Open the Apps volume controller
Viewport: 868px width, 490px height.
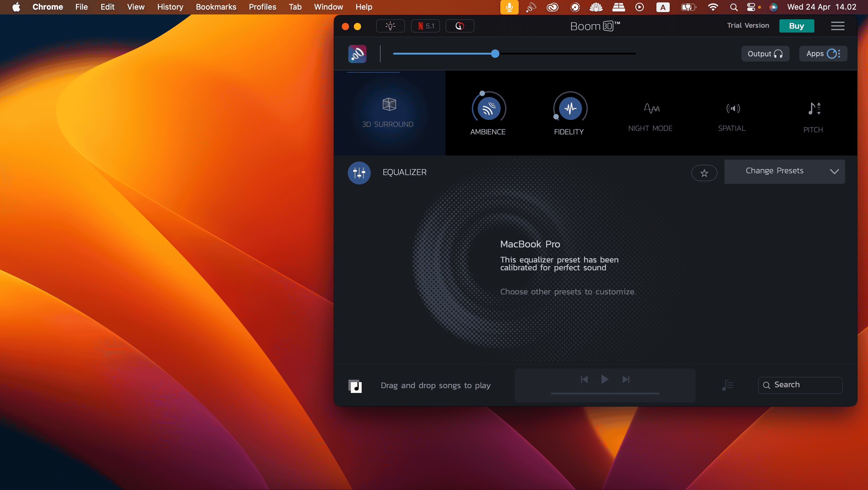click(822, 54)
